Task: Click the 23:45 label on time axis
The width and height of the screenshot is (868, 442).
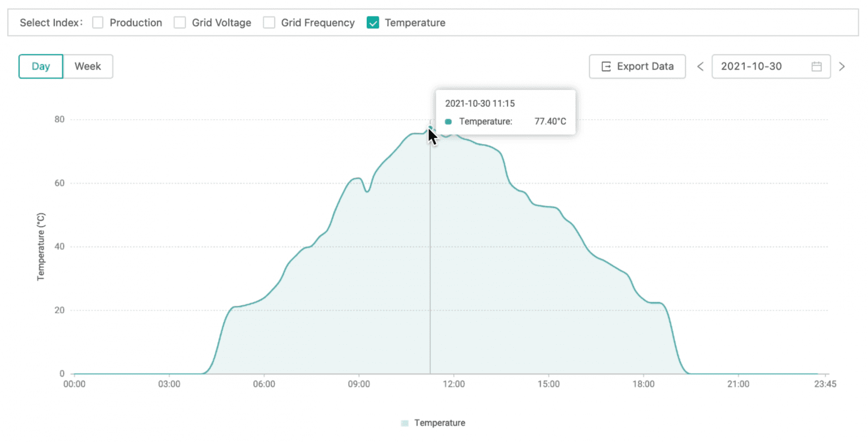Action: point(826,384)
